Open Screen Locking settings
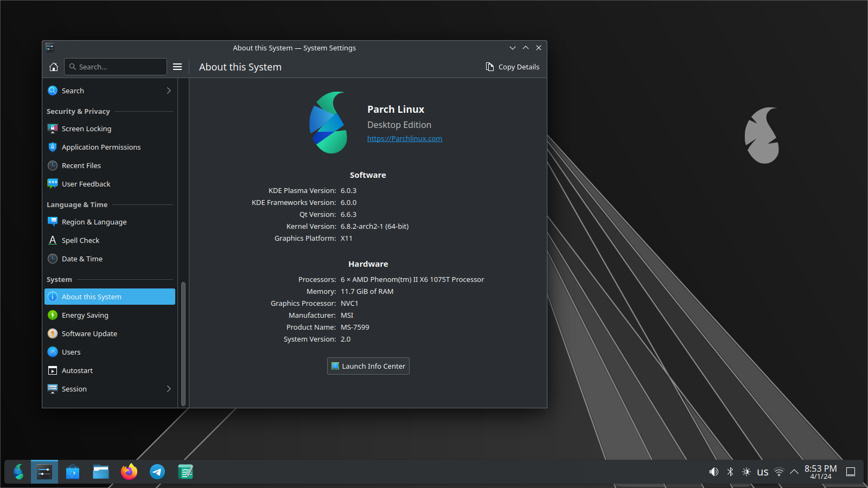868x488 pixels. 110,129
